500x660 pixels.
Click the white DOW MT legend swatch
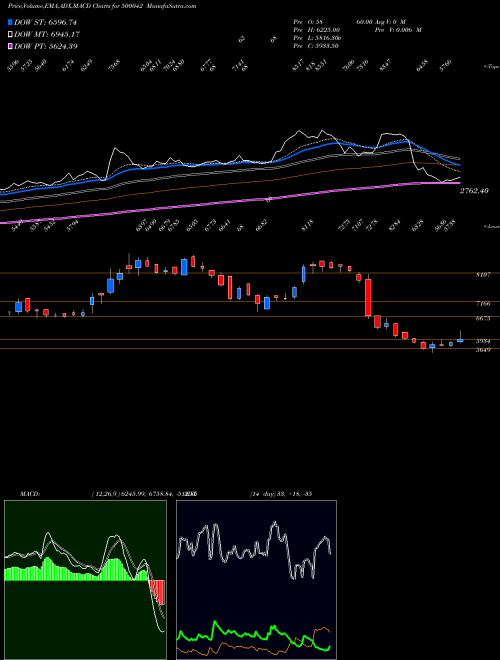pyautogui.click(x=11, y=34)
